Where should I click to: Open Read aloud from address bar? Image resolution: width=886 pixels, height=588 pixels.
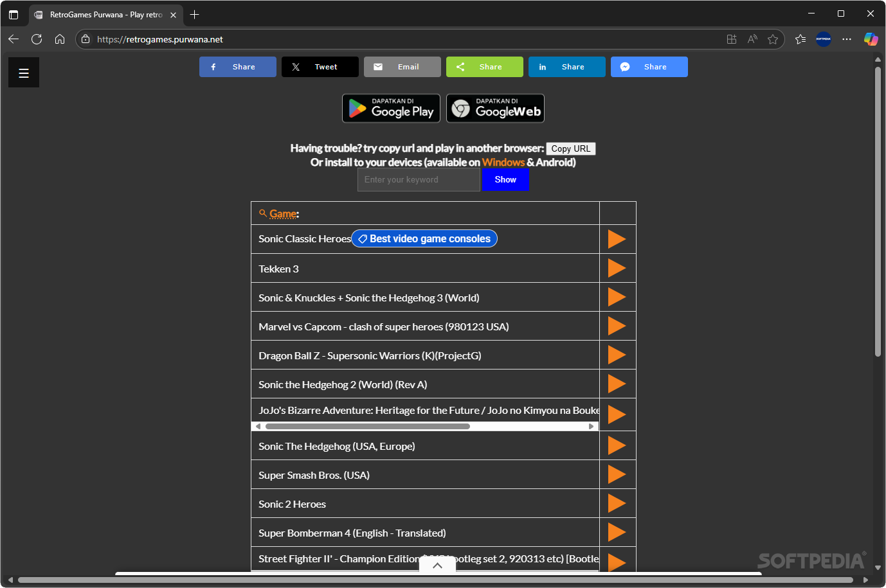point(752,39)
